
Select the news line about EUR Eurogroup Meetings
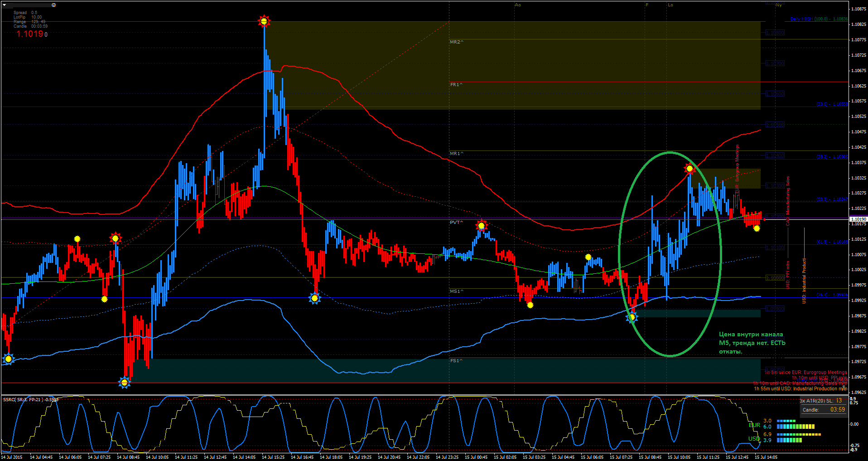coord(805,373)
